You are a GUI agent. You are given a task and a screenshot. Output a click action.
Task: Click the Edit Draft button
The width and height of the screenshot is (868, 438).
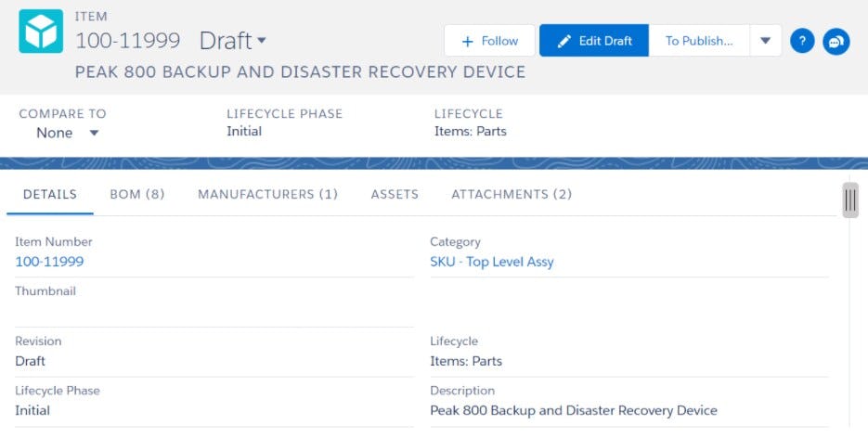tap(594, 41)
